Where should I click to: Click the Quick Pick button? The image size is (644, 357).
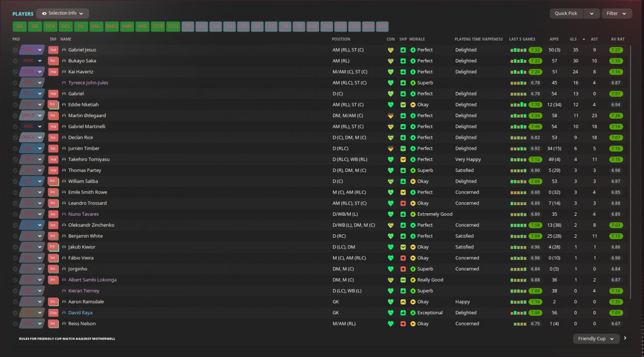[567, 14]
